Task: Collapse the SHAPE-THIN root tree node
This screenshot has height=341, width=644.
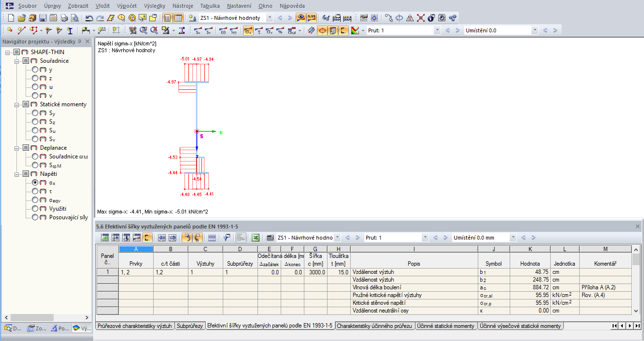Action: (x=8, y=52)
